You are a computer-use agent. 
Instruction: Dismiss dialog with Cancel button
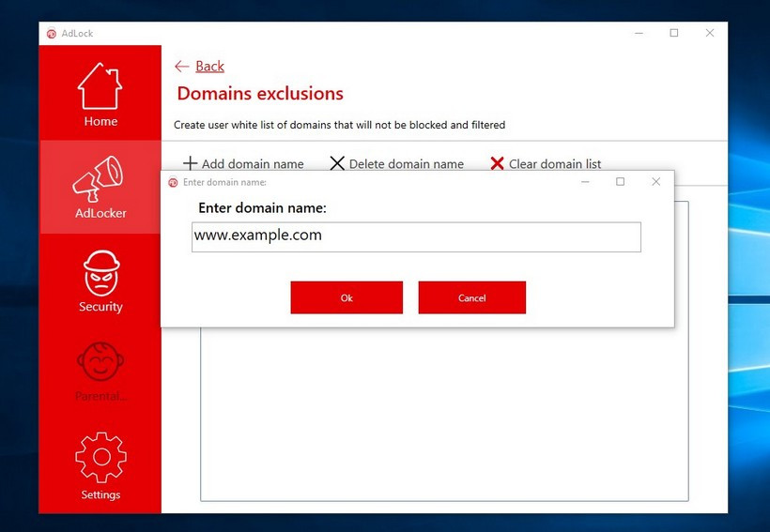[472, 297]
